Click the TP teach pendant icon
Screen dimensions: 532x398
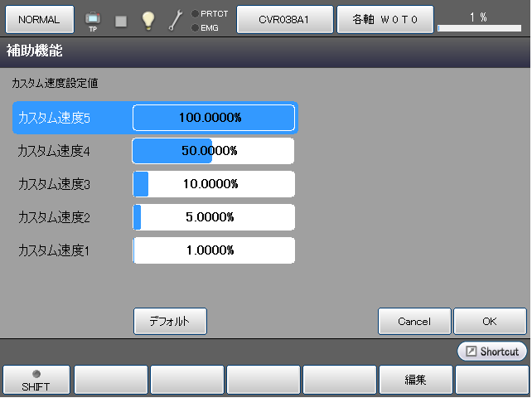92,19
